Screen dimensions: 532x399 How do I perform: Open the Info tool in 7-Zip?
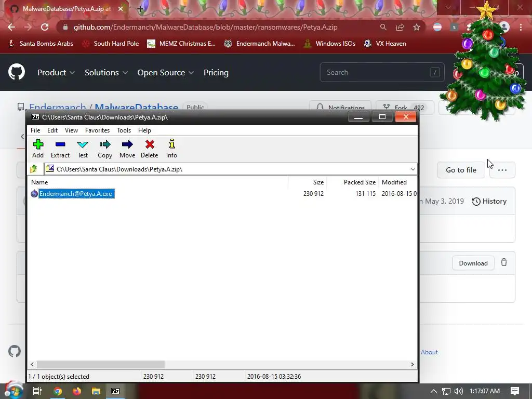coord(171,149)
